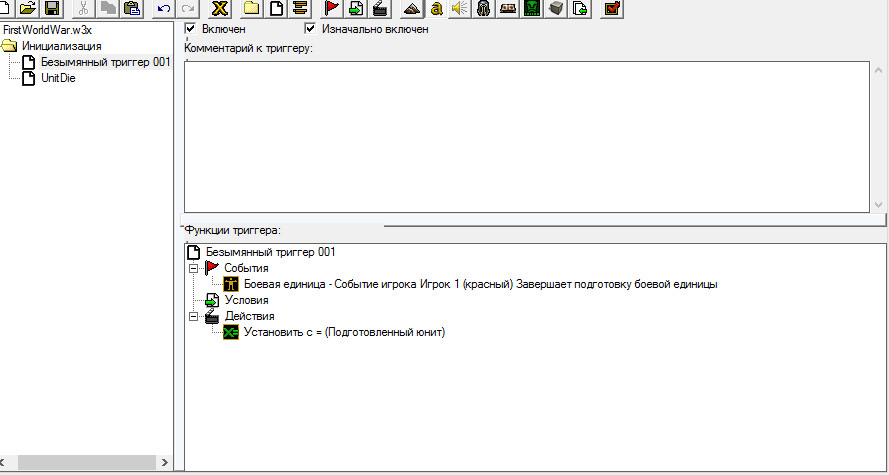Click the comment box scroll-down arrow

point(878,204)
